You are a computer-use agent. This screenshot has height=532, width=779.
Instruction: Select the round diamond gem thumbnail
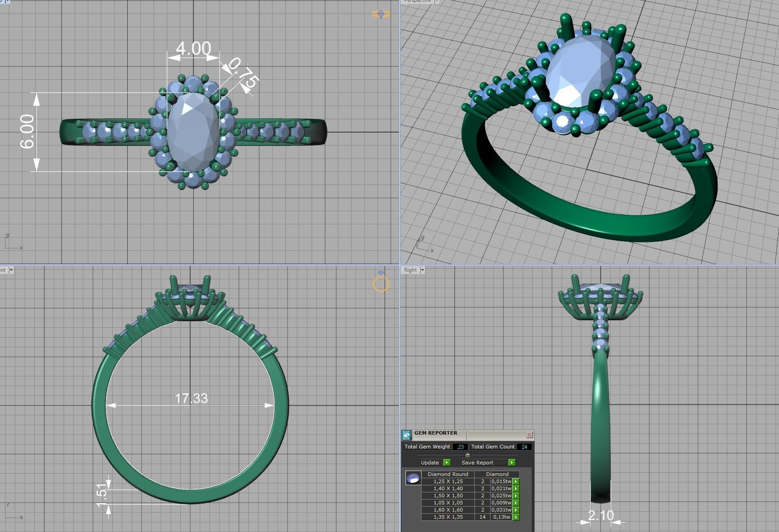(x=413, y=478)
